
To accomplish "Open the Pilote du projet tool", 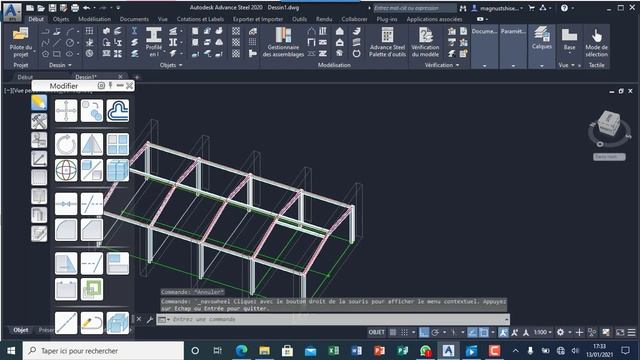I will coord(20,42).
